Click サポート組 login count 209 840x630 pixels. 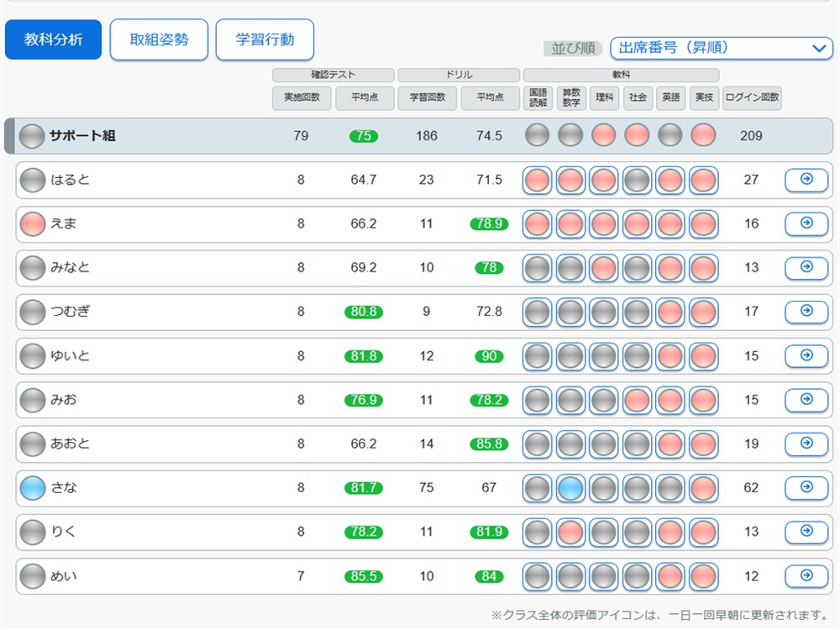click(751, 136)
